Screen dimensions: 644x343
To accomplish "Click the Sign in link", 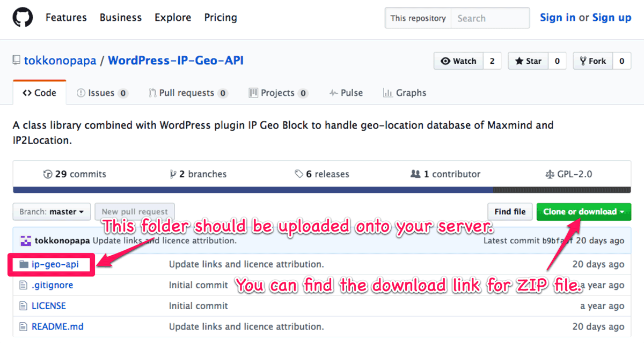I will pos(558,18).
